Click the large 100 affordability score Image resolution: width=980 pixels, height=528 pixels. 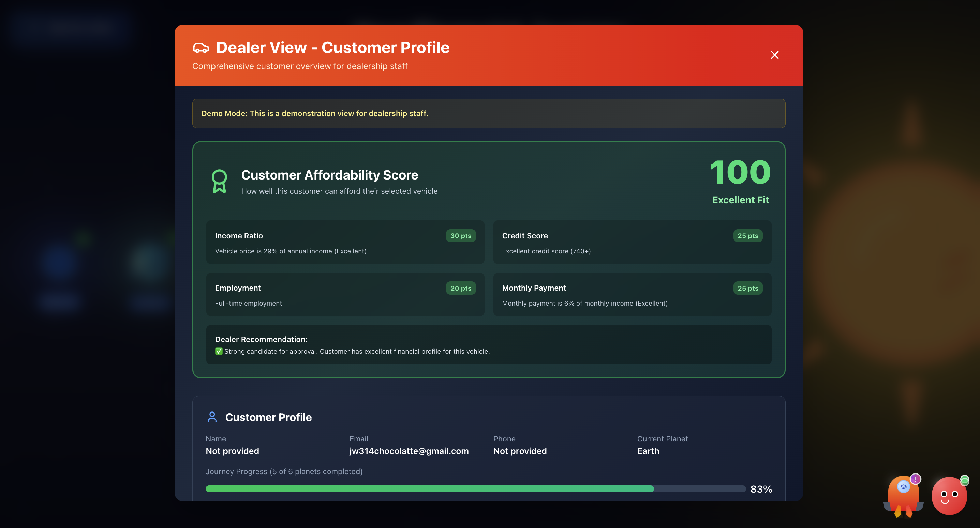(x=740, y=172)
